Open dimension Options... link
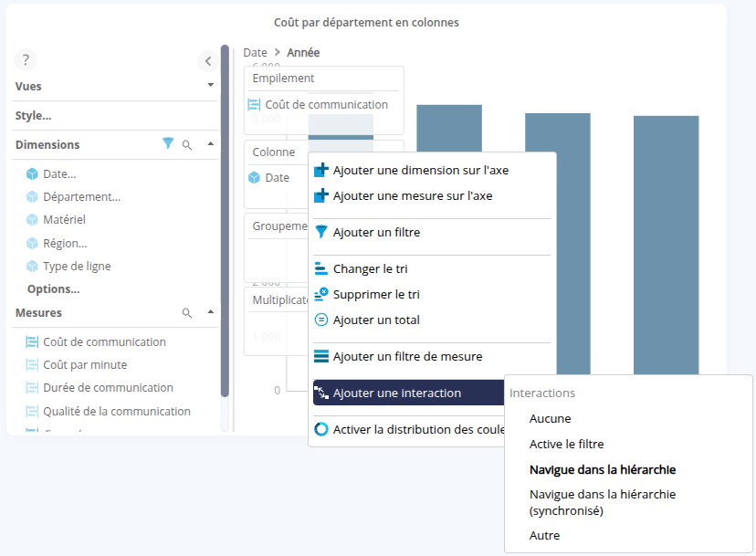Image resolution: width=756 pixels, height=556 pixels. (53, 289)
